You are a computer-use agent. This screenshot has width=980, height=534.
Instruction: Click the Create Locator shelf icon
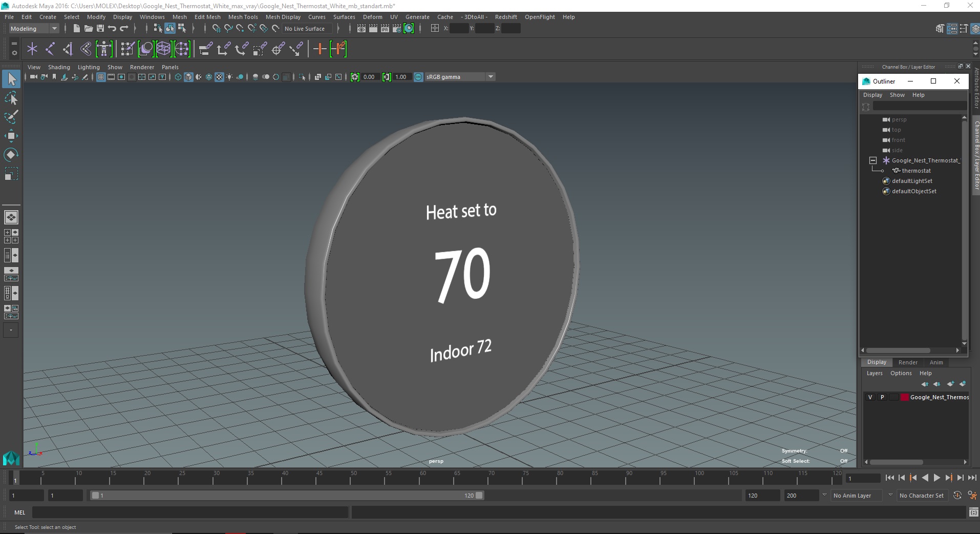(32, 49)
